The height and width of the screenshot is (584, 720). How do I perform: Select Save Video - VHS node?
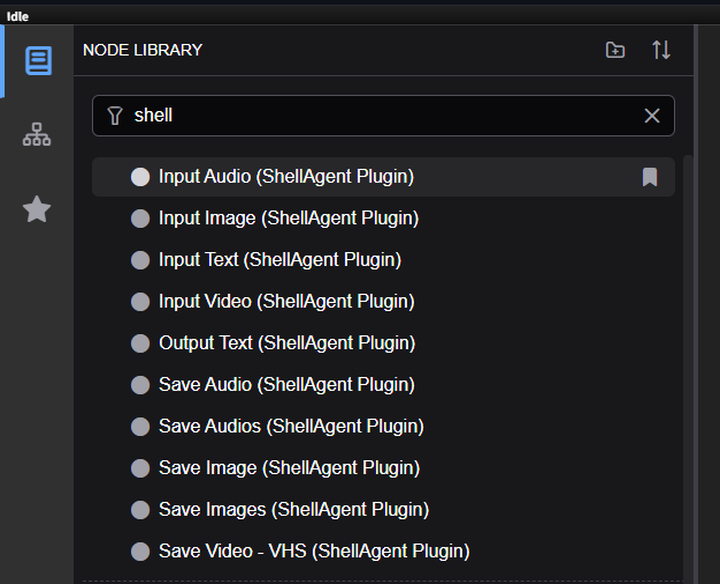pyautogui.click(x=383, y=551)
